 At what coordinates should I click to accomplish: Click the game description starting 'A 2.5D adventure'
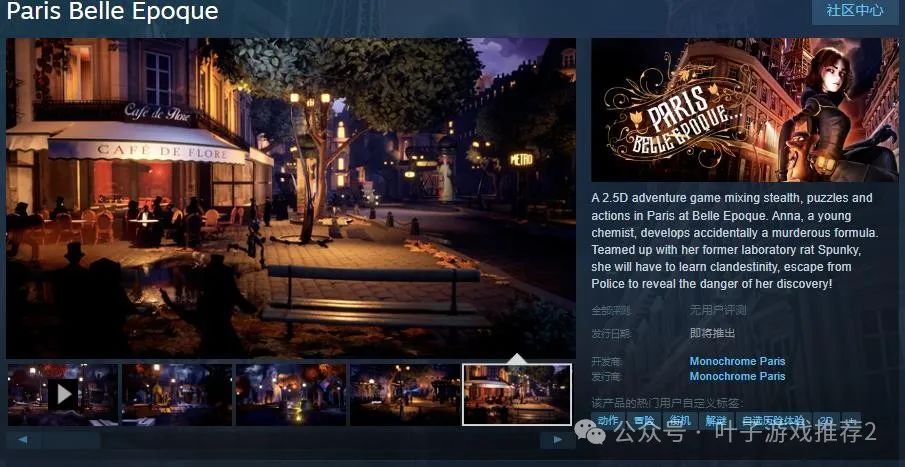735,241
